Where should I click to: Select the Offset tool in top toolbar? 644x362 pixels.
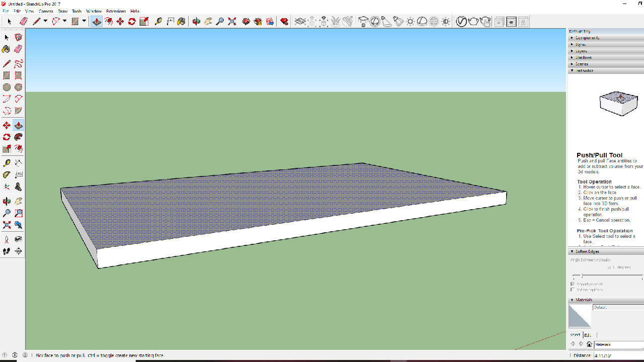click(x=108, y=22)
